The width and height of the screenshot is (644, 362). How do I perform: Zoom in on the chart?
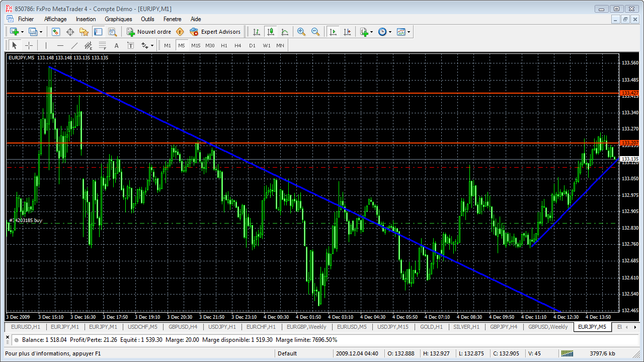click(301, 32)
